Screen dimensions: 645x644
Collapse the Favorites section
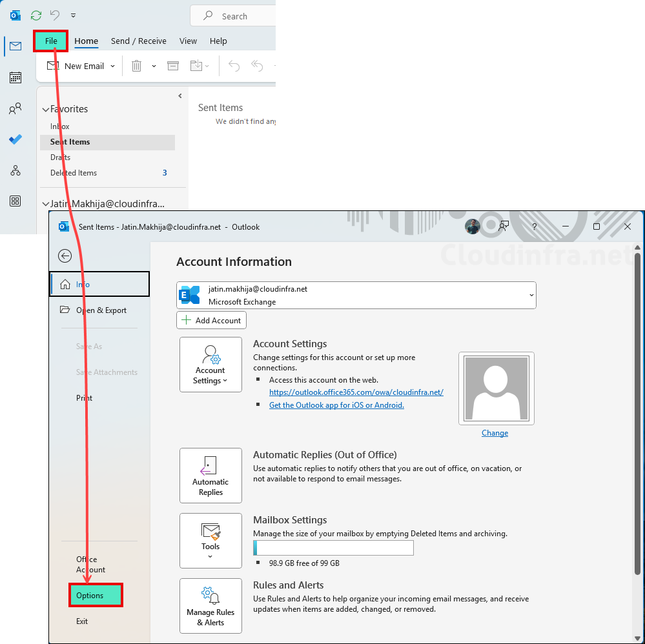[45, 109]
